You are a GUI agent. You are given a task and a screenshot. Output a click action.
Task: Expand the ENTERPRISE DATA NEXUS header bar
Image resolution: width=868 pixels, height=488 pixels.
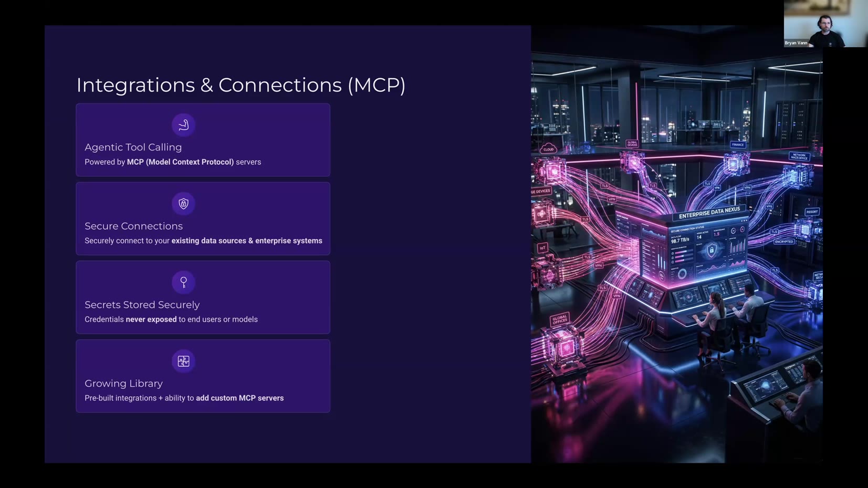tap(710, 212)
